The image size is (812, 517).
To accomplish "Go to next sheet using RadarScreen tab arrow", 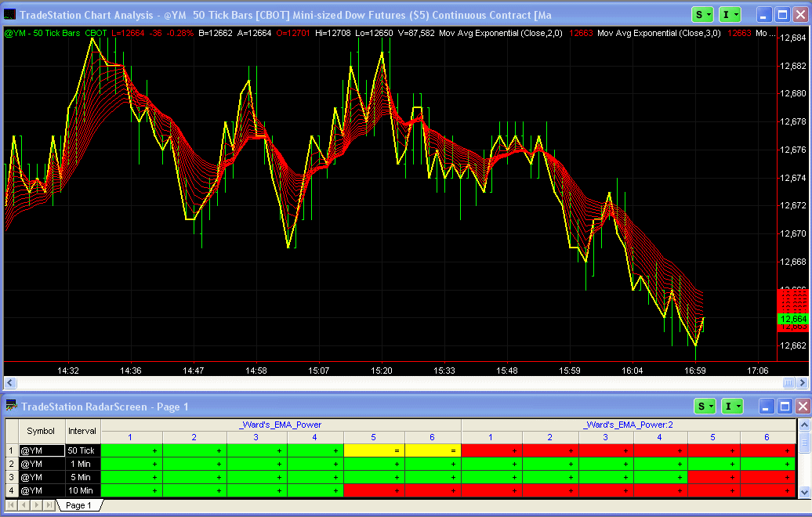I will coord(38,505).
